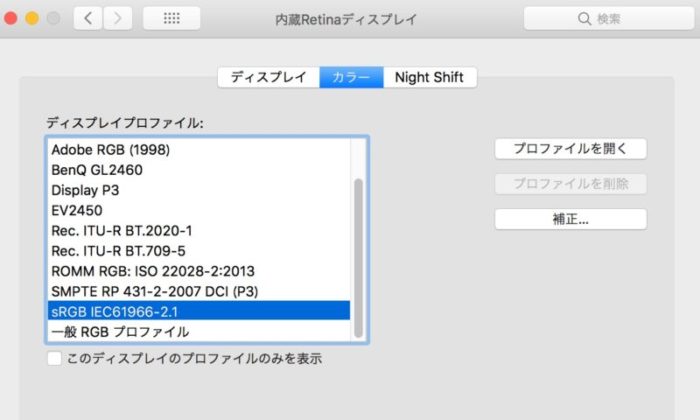The image size is (700, 420).
Task: Choose 一般 RGB プロファイル profile
Action: coord(199,332)
